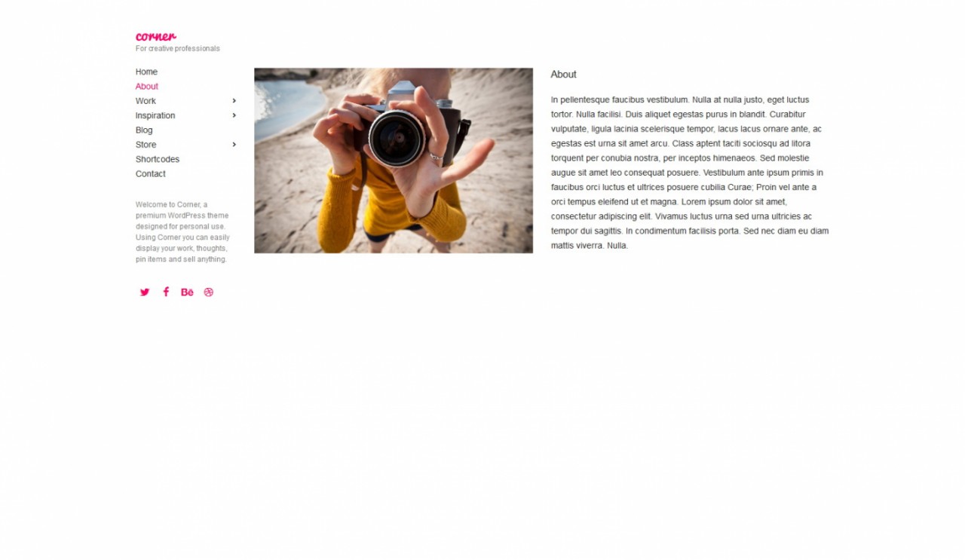Go to the Contact page
This screenshot has height=560, width=965.
(x=151, y=174)
